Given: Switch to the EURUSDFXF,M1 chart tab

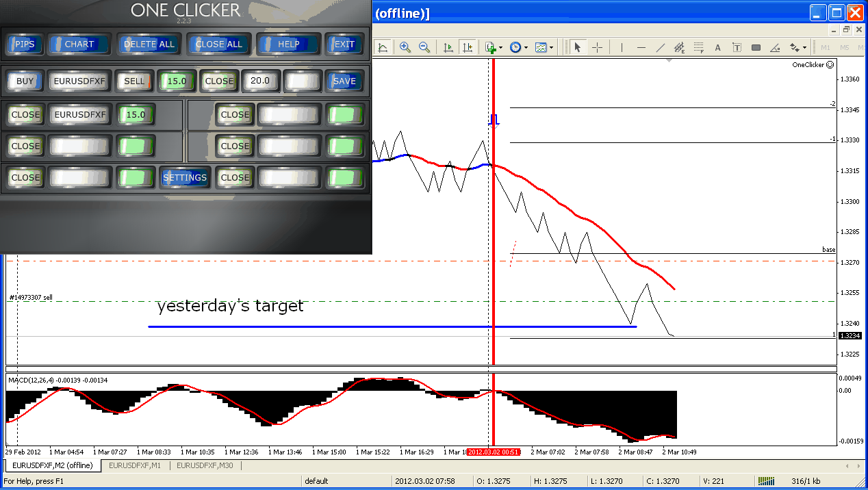Looking at the screenshot, I should tap(135, 465).
